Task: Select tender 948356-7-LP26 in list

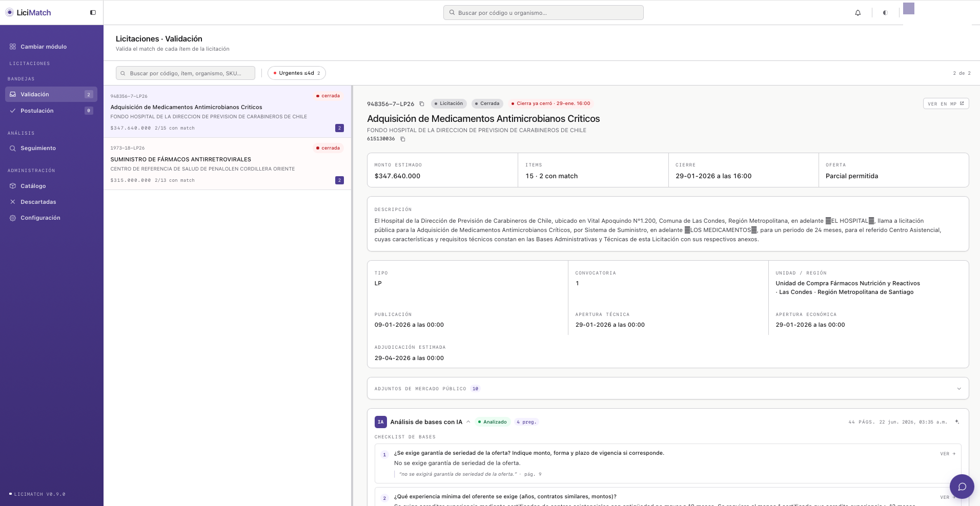Action: (x=227, y=112)
